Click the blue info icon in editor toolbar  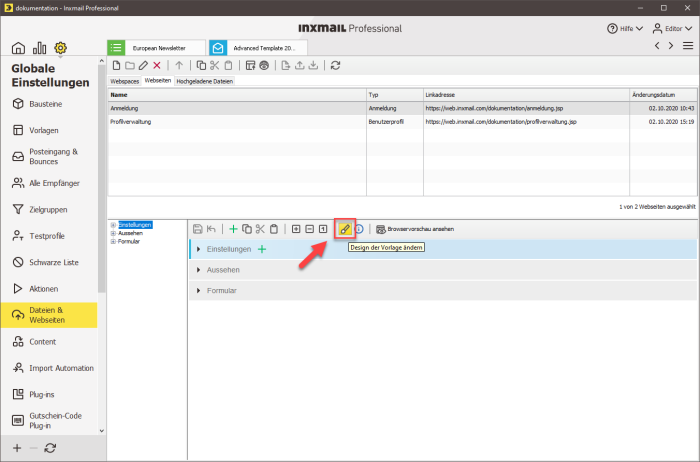(359, 229)
